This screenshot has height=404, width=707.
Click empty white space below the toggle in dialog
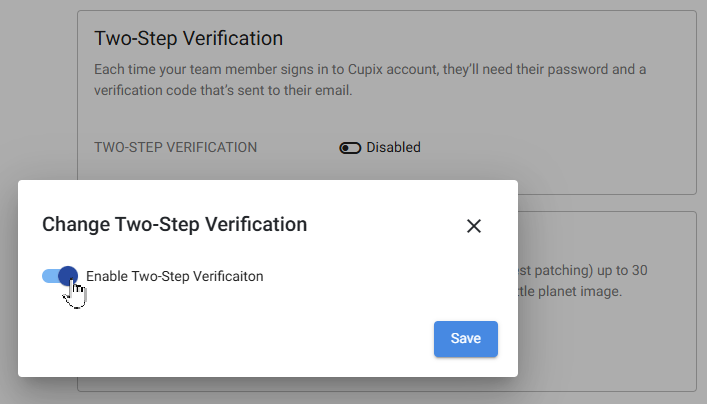[225, 325]
